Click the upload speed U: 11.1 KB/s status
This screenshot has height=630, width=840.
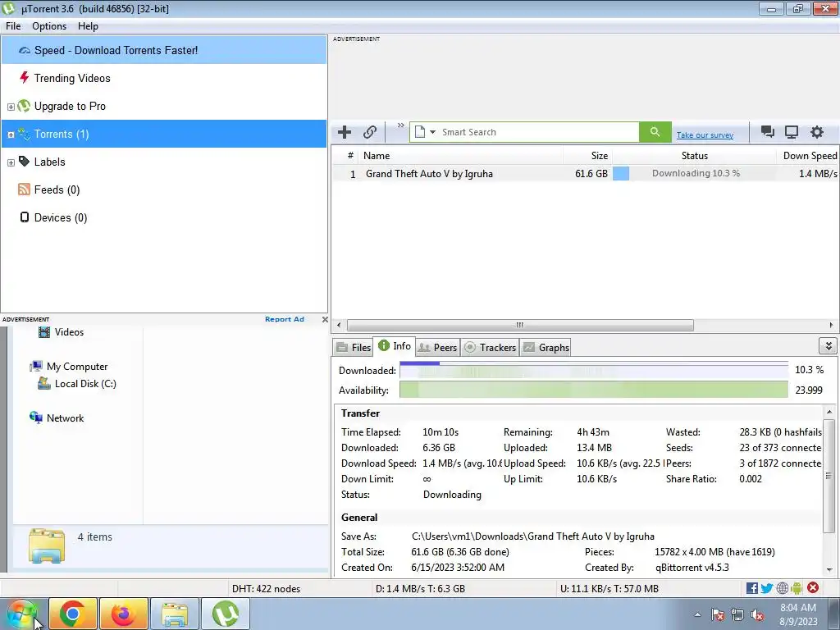coord(609,589)
